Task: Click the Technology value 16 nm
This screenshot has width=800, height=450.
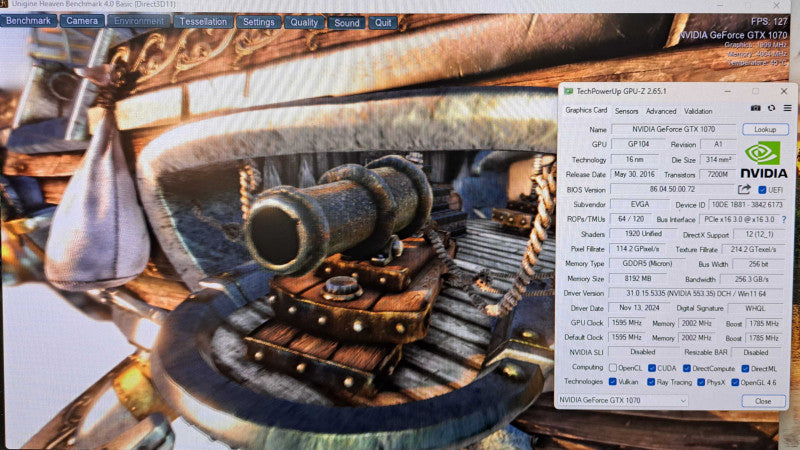Action: 634,160
